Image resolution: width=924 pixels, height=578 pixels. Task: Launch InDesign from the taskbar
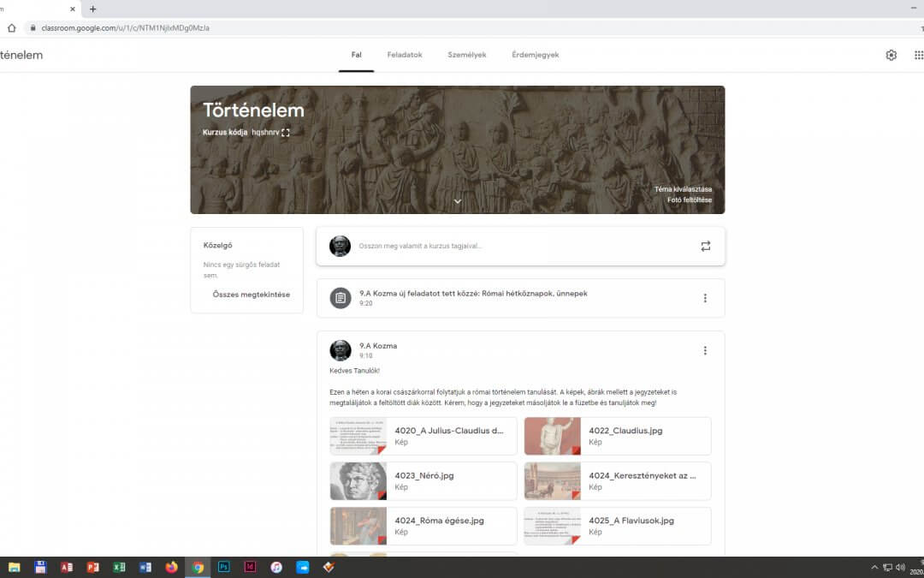[249, 567]
